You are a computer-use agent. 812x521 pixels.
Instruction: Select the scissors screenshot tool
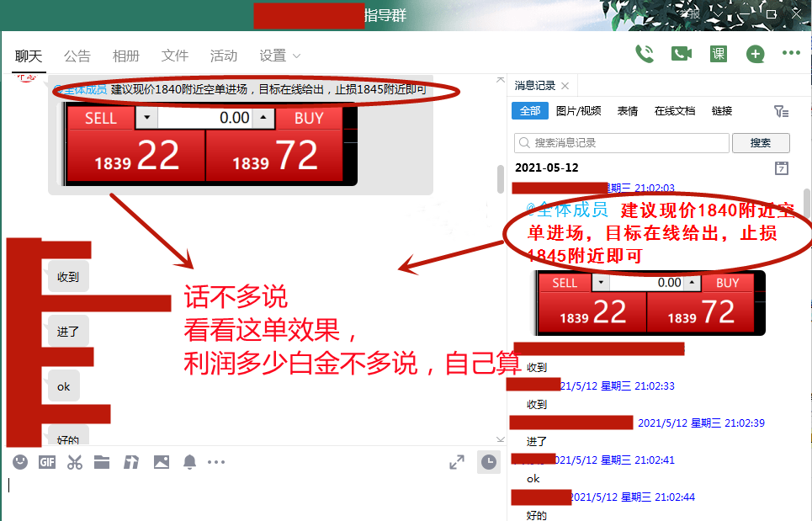tap(75, 462)
